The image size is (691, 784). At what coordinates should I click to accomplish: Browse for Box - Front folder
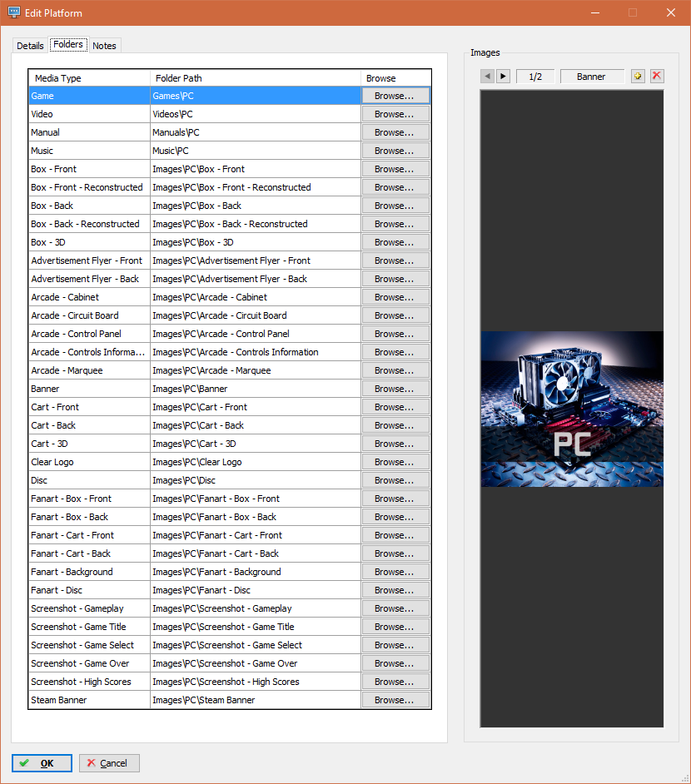tap(395, 169)
